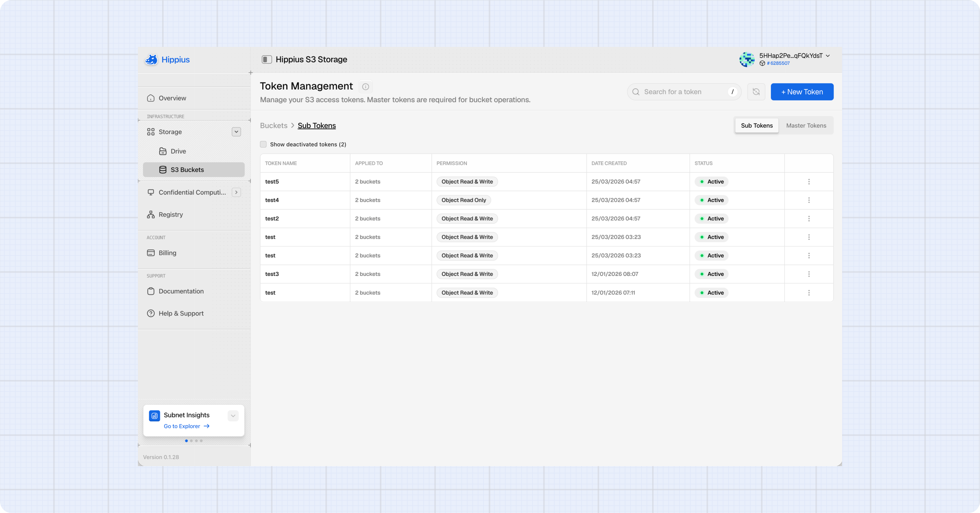Click the Documentation clipboard icon

(x=151, y=291)
